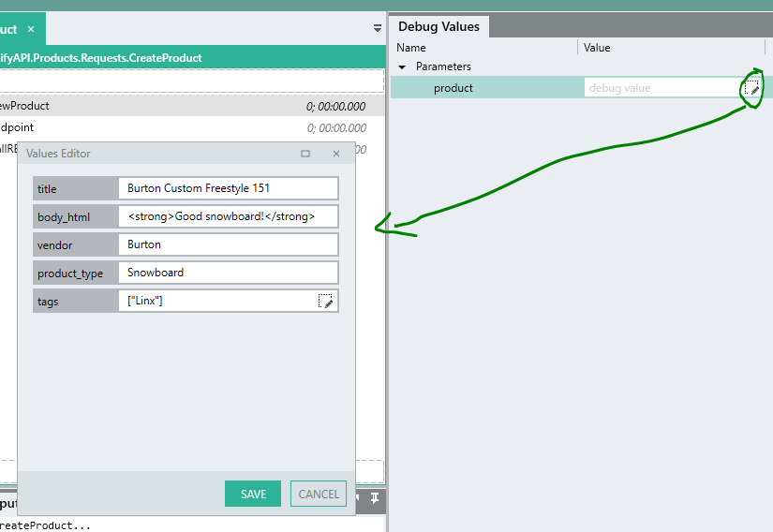Click the product_type label
Screen dimensions: 773x532
click(70, 273)
